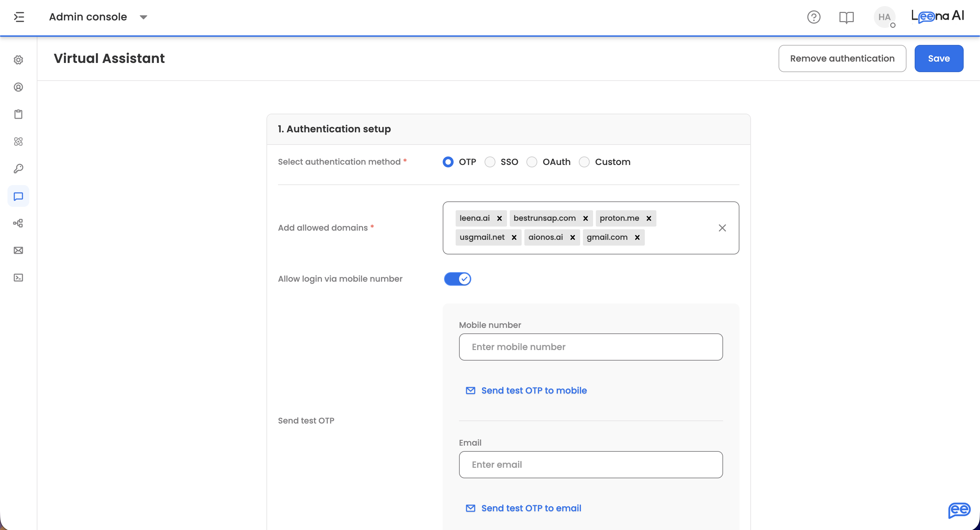Screen dimensions: 980x530
Task: Select the SSO authentication radio button
Action: click(x=490, y=162)
